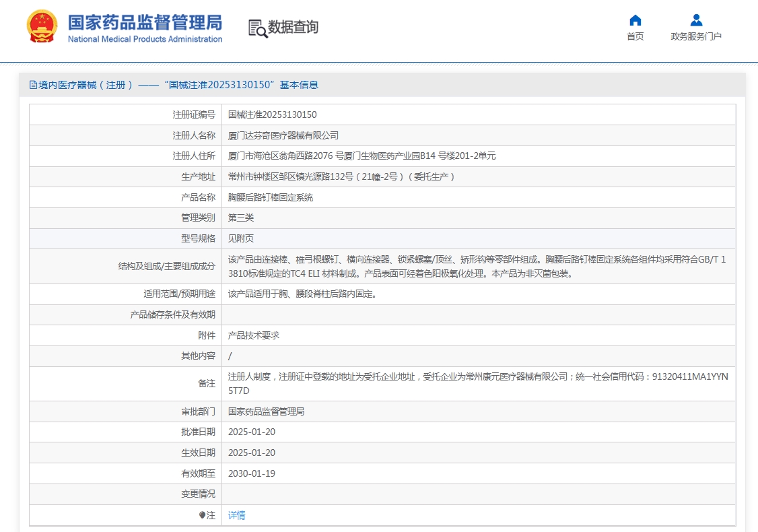The height and width of the screenshot is (532, 758).
Task: Select the 审批部门 row label
Action: click(x=198, y=411)
